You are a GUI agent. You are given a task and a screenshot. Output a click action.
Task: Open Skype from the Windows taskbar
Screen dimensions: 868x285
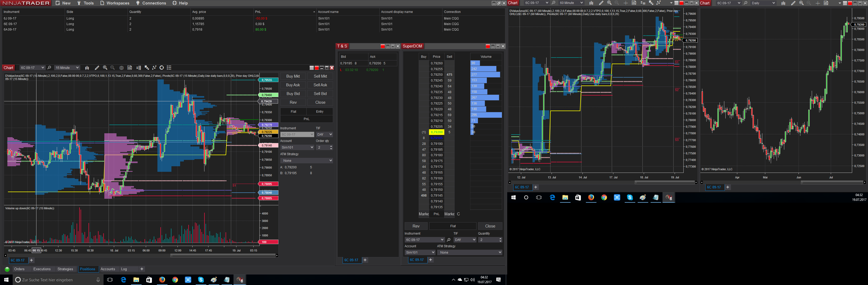(201, 280)
